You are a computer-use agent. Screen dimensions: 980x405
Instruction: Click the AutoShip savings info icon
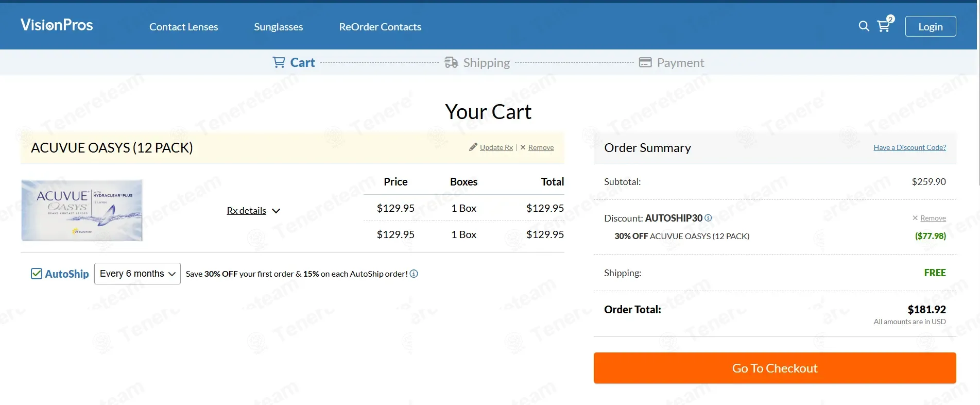pyautogui.click(x=414, y=274)
